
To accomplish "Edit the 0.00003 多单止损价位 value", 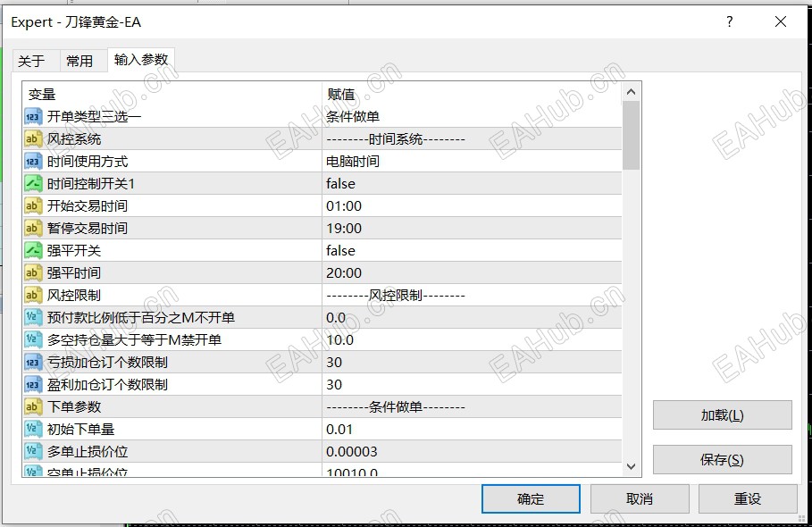I will click(x=472, y=451).
